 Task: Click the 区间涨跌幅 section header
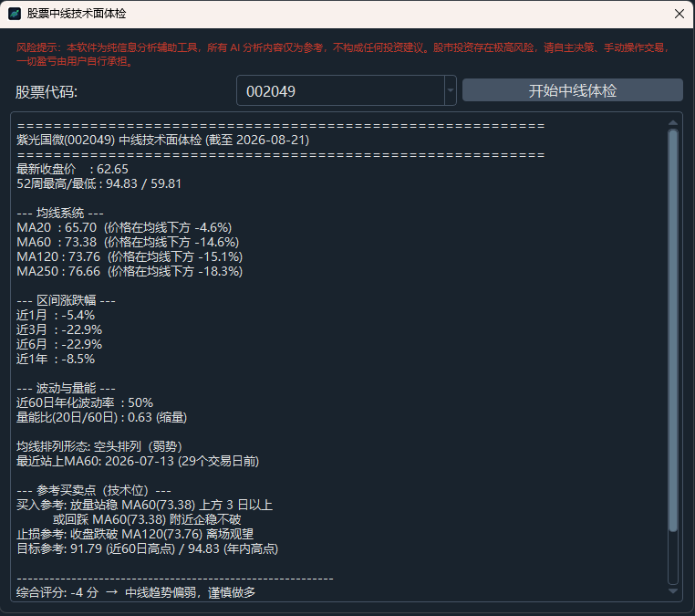pos(66,300)
